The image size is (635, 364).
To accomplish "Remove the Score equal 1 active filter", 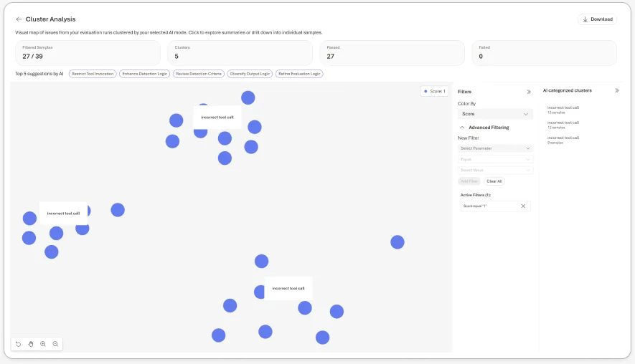I will (x=523, y=206).
